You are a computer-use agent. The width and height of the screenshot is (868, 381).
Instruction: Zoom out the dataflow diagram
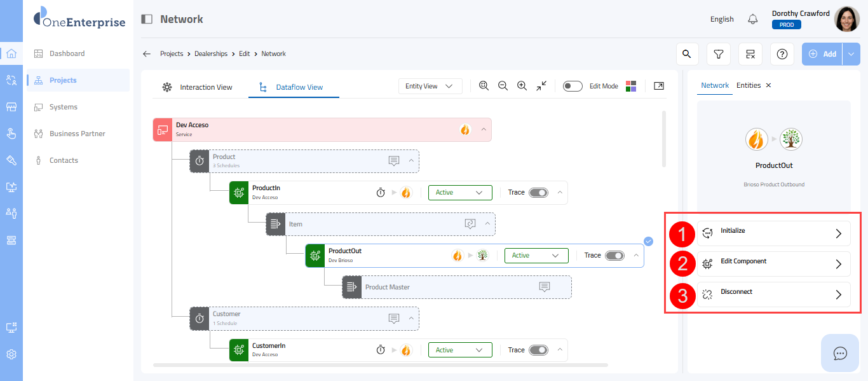[x=503, y=86]
